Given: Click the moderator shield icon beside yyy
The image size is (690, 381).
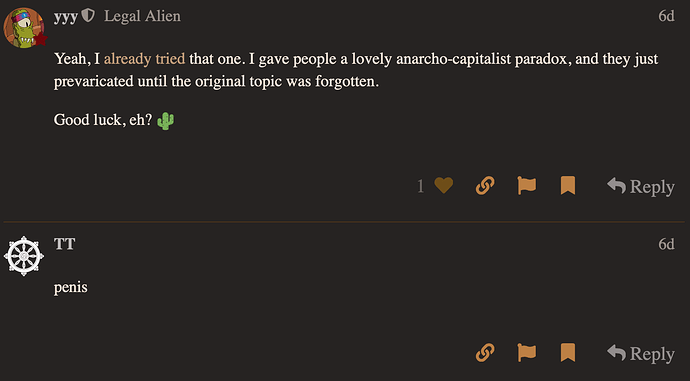Looking at the screenshot, I should (88, 16).
